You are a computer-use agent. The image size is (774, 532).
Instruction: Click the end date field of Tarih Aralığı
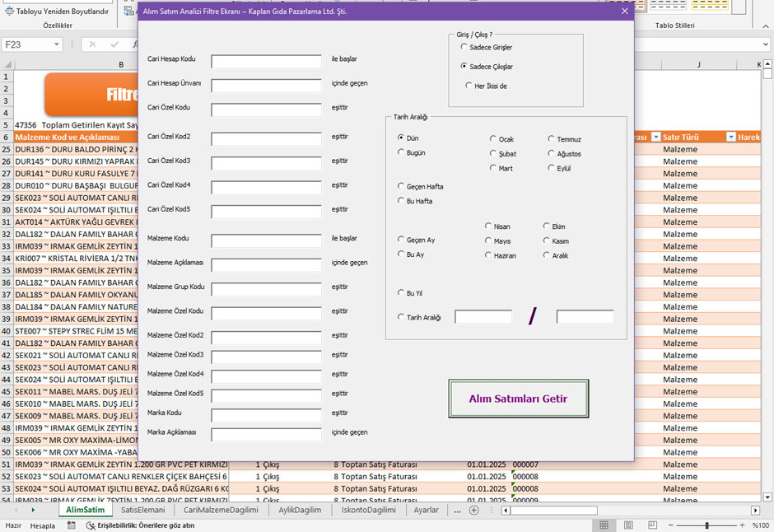[x=585, y=317]
